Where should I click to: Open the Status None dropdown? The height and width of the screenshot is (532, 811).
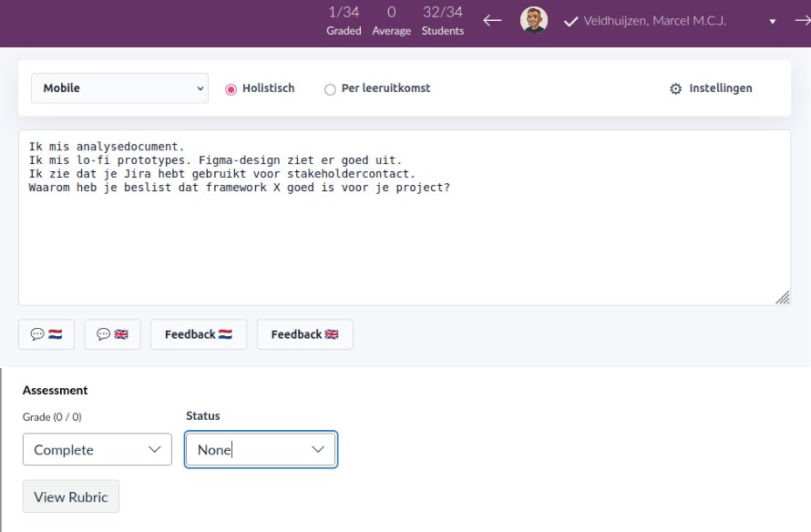[261, 449]
